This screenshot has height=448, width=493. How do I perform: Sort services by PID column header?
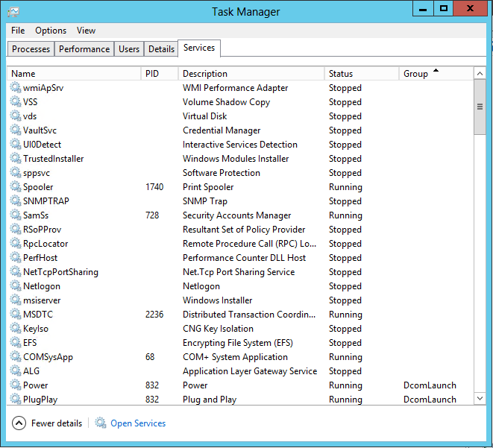click(160, 74)
